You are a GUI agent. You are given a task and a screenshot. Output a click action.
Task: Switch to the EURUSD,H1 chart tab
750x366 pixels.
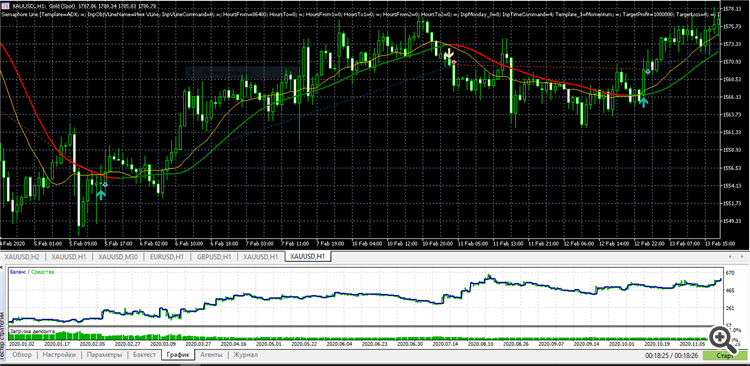[166, 257]
